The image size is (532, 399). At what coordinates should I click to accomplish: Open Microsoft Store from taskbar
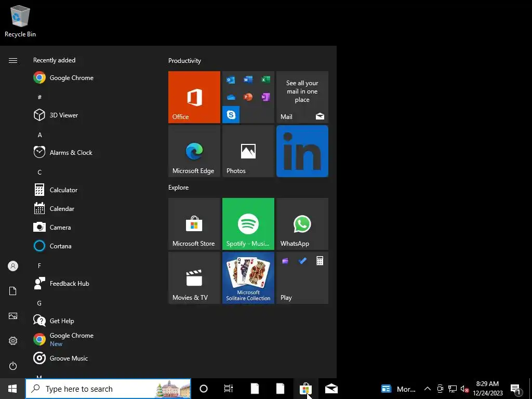pos(305,389)
